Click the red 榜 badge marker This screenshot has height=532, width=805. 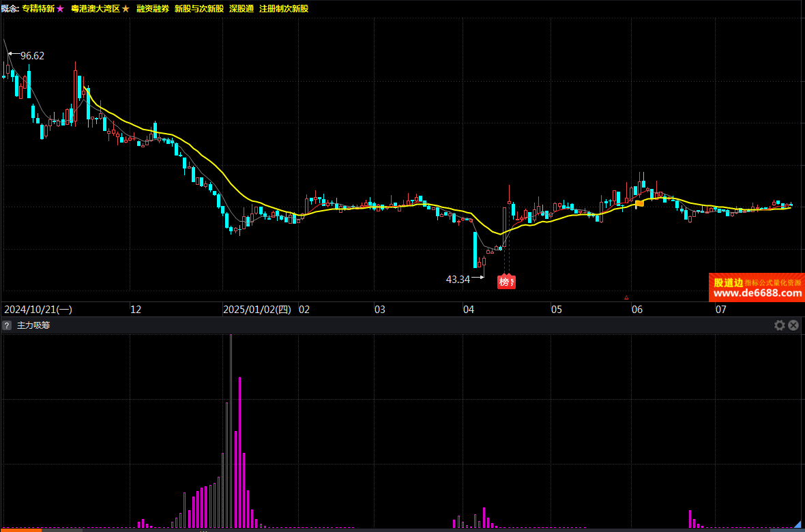click(504, 282)
